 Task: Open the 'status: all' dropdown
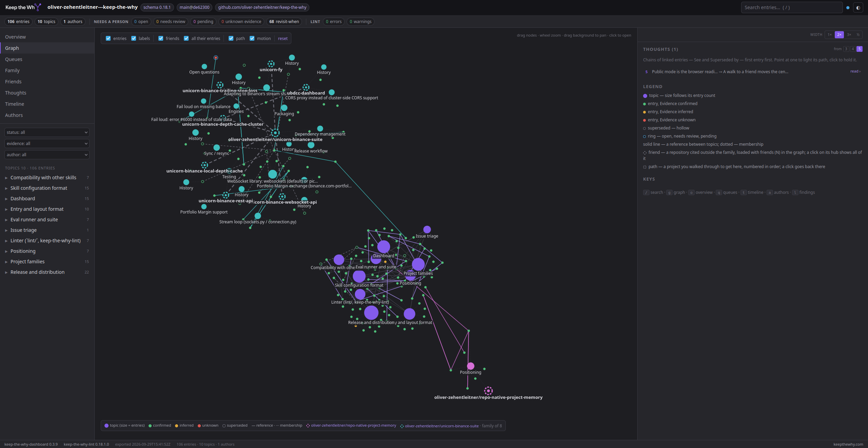(x=47, y=132)
